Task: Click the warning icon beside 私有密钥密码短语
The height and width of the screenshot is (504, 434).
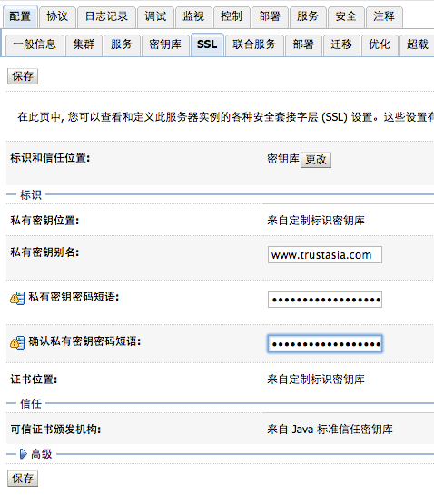Action: tap(17, 298)
